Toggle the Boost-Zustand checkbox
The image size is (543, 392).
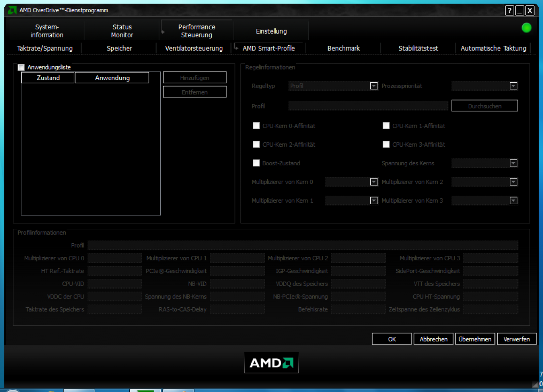[256, 163]
